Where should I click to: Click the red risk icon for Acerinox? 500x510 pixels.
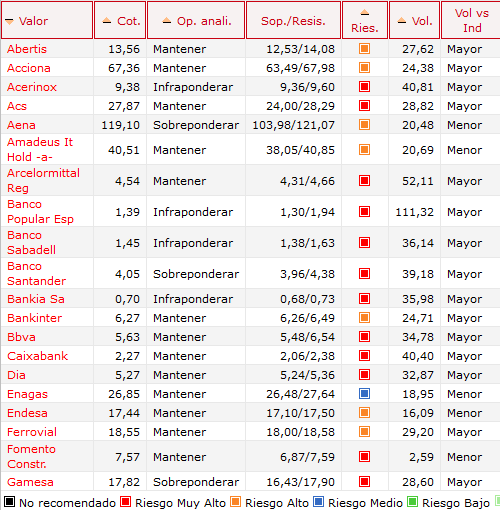click(364, 87)
